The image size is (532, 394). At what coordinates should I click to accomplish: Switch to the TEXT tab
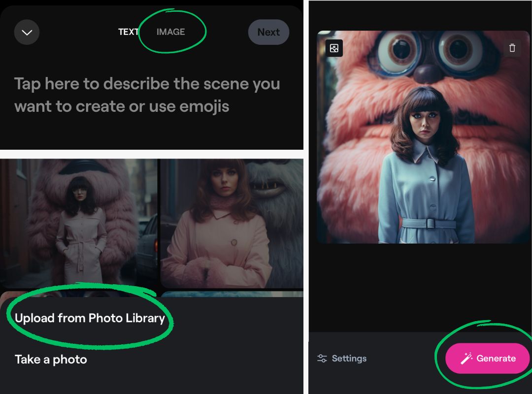[x=128, y=32]
